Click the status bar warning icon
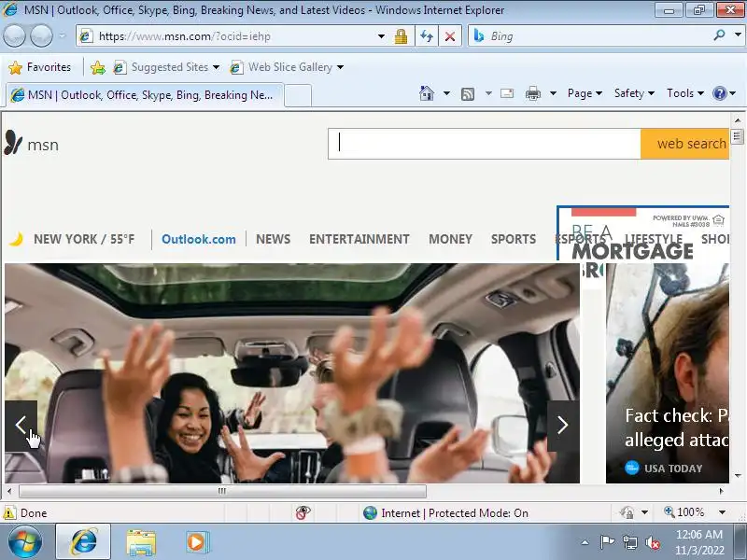The width and height of the screenshot is (747, 560). point(9,512)
